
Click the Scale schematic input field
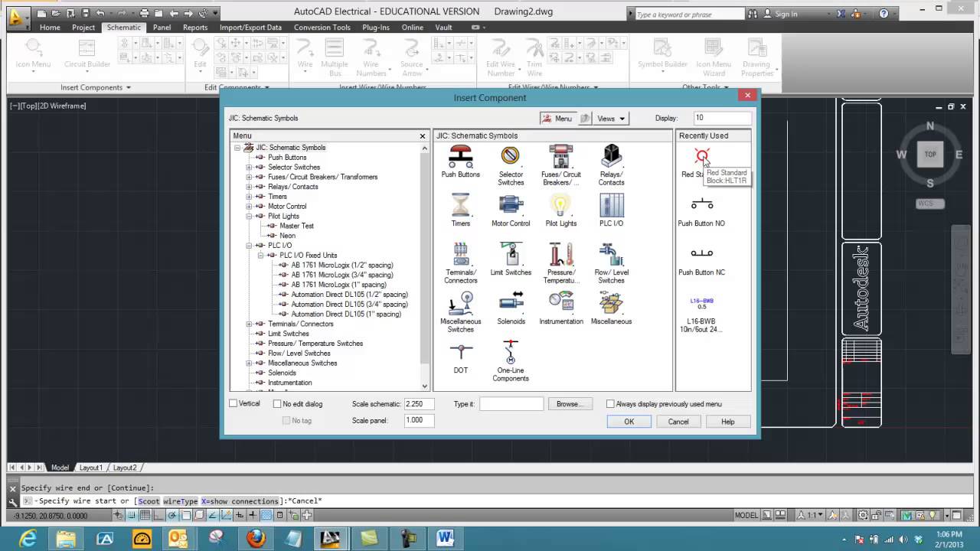420,403
